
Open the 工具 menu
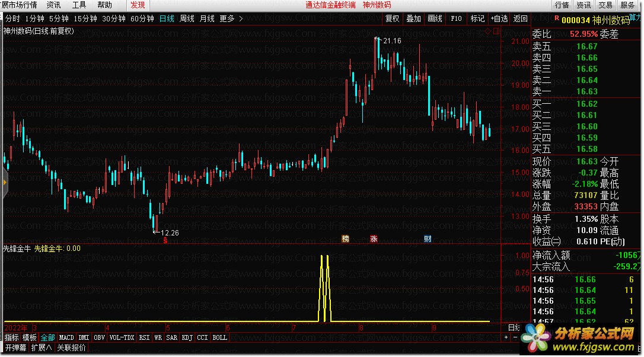pyautogui.click(x=79, y=5)
